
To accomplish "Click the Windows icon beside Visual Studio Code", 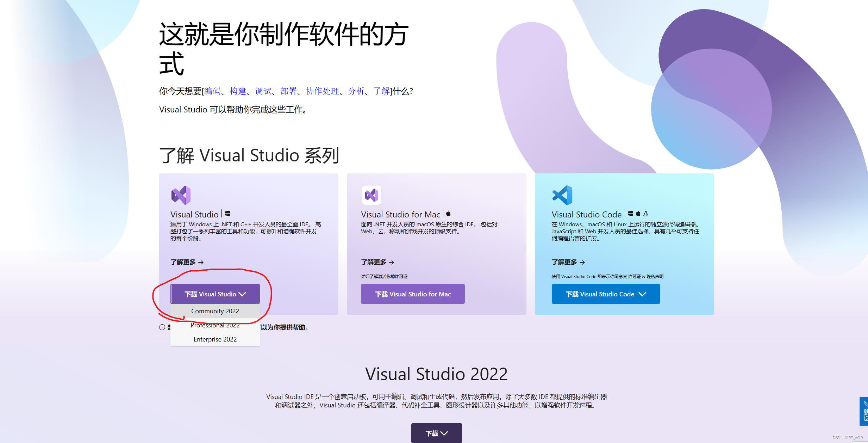I will click(x=630, y=213).
